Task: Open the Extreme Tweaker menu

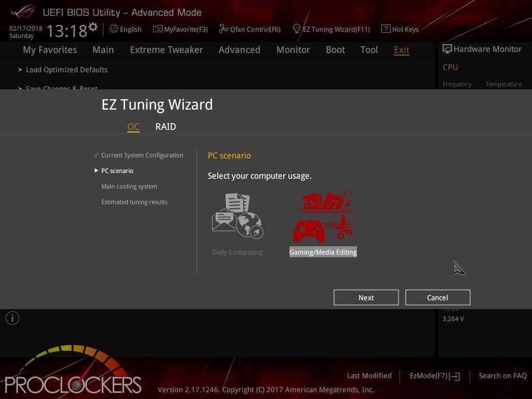Action: (x=166, y=50)
